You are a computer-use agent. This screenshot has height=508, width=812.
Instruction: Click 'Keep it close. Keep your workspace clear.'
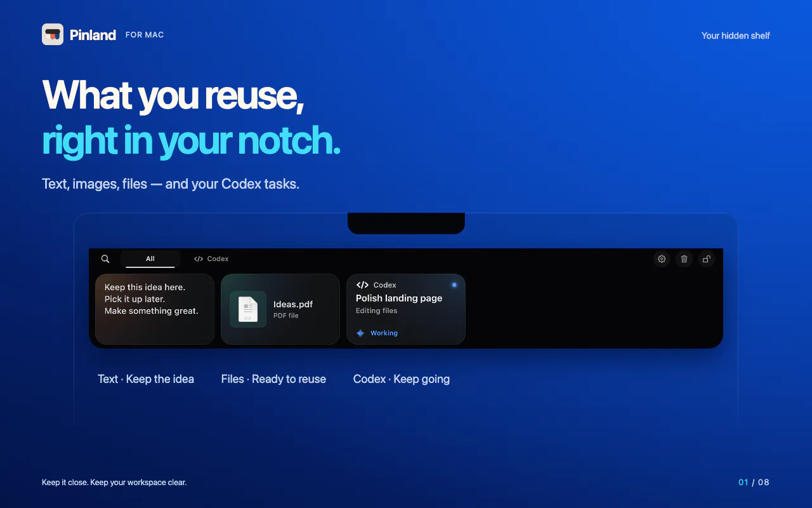[114, 483]
